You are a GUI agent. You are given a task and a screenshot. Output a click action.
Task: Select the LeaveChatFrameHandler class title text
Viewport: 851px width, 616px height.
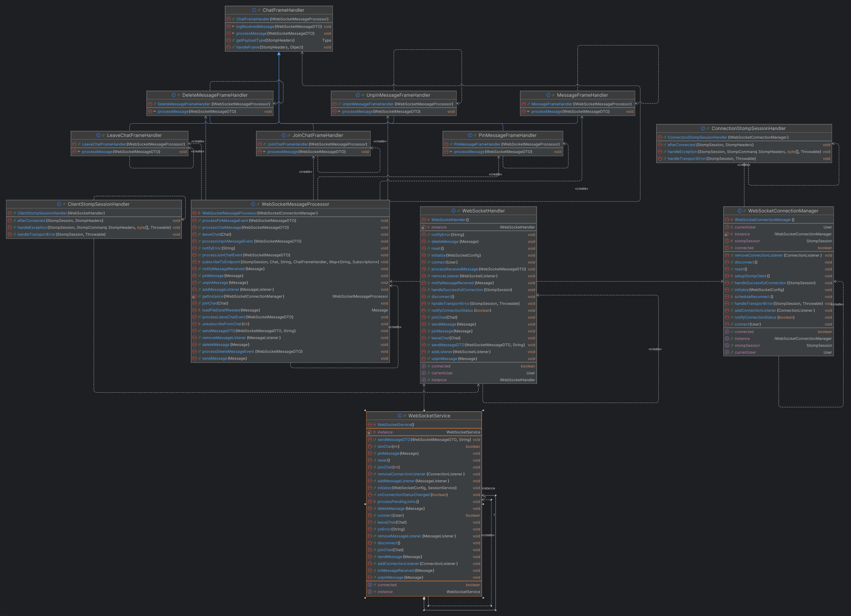(134, 135)
